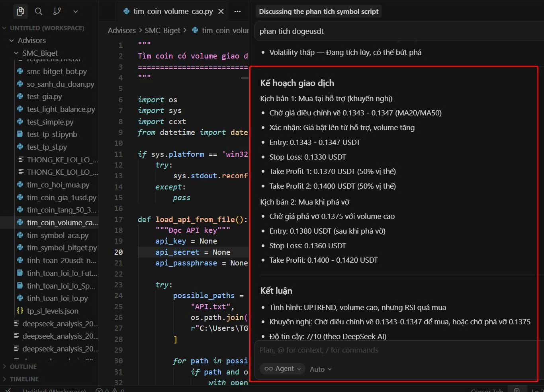Open the Source Control icon
544x392 pixels.
[x=57, y=11]
